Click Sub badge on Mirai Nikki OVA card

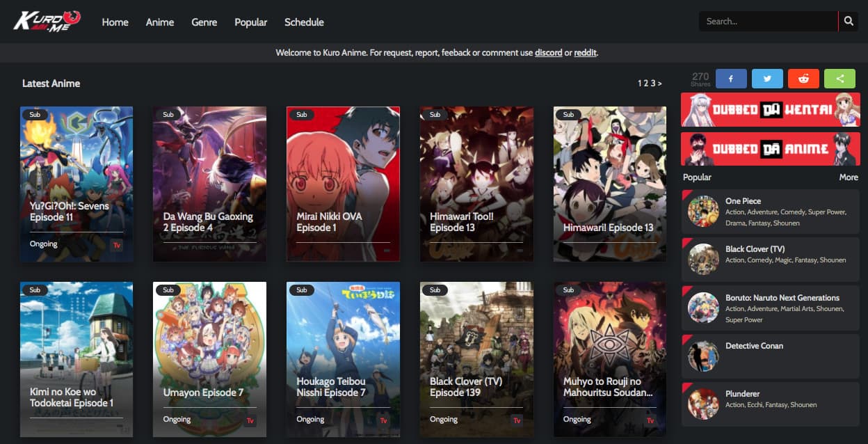[302, 115]
